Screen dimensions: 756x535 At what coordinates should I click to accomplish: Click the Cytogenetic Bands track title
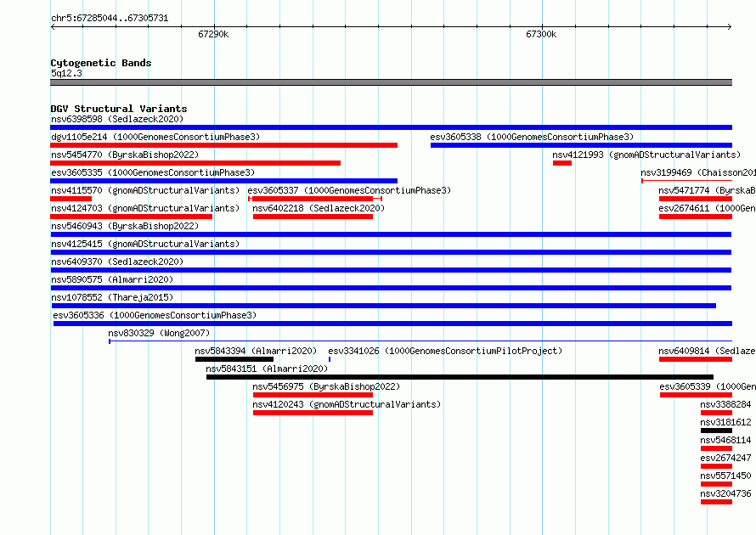pyautogui.click(x=101, y=63)
